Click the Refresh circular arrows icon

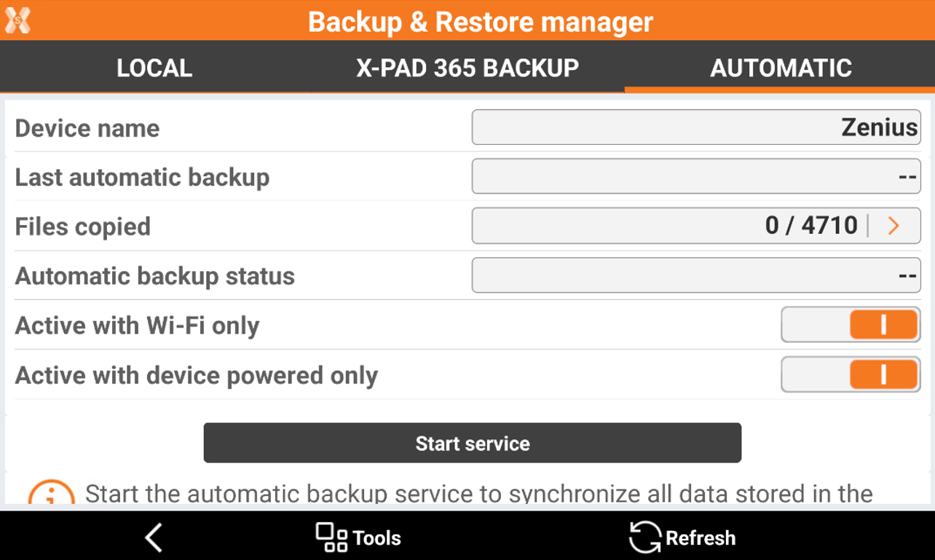point(644,537)
